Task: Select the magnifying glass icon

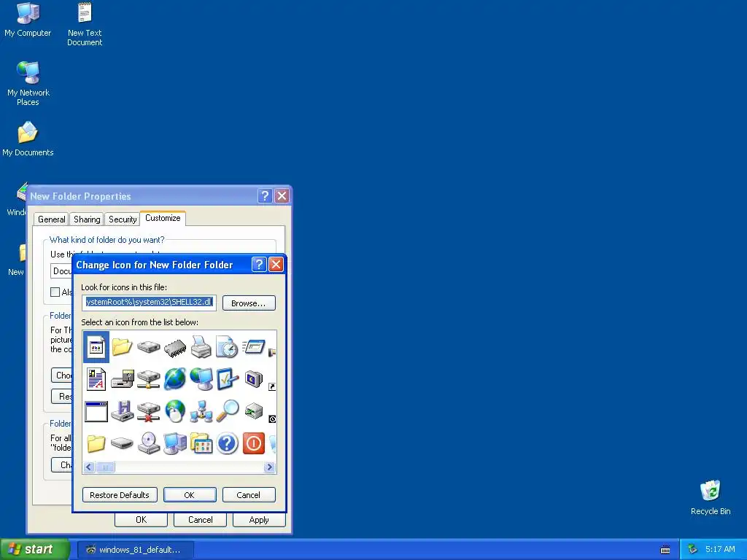Action: click(x=228, y=411)
